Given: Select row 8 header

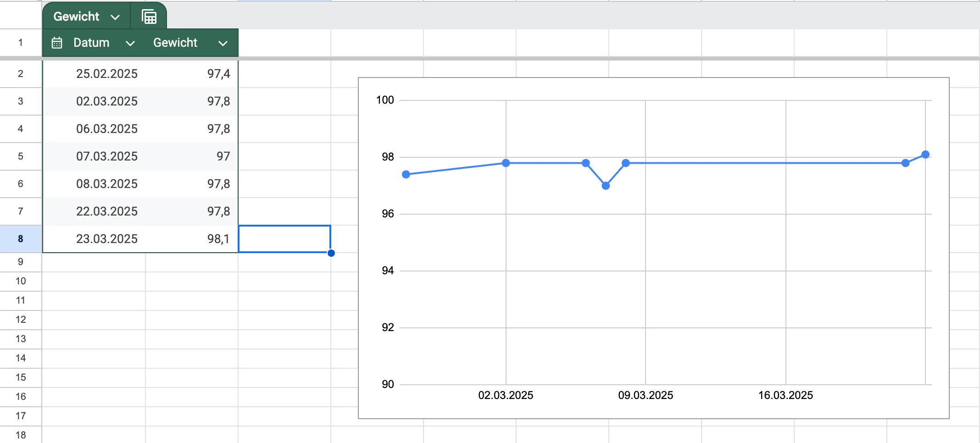Looking at the screenshot, I should (21, 239).
